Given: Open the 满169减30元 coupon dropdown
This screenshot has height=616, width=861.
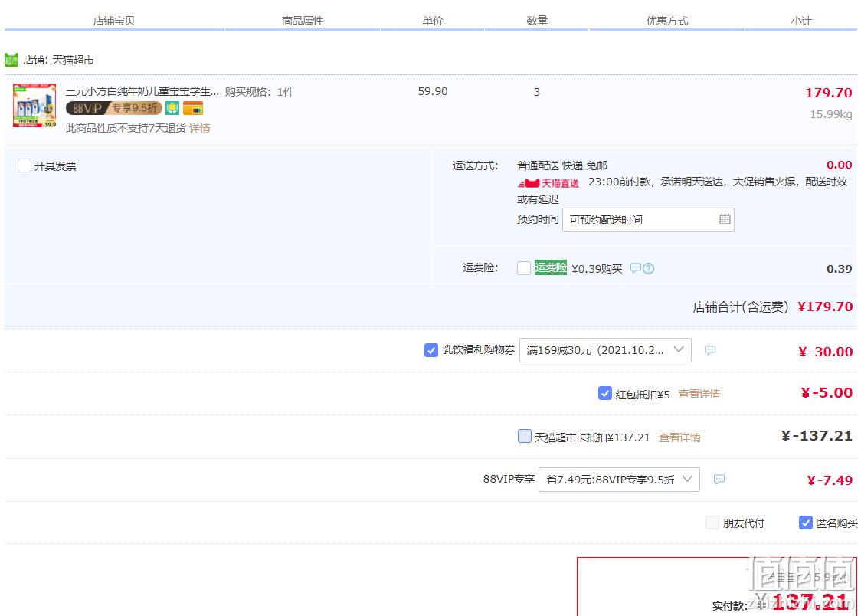Looking at the screenshot, I should tap(605, 350).
